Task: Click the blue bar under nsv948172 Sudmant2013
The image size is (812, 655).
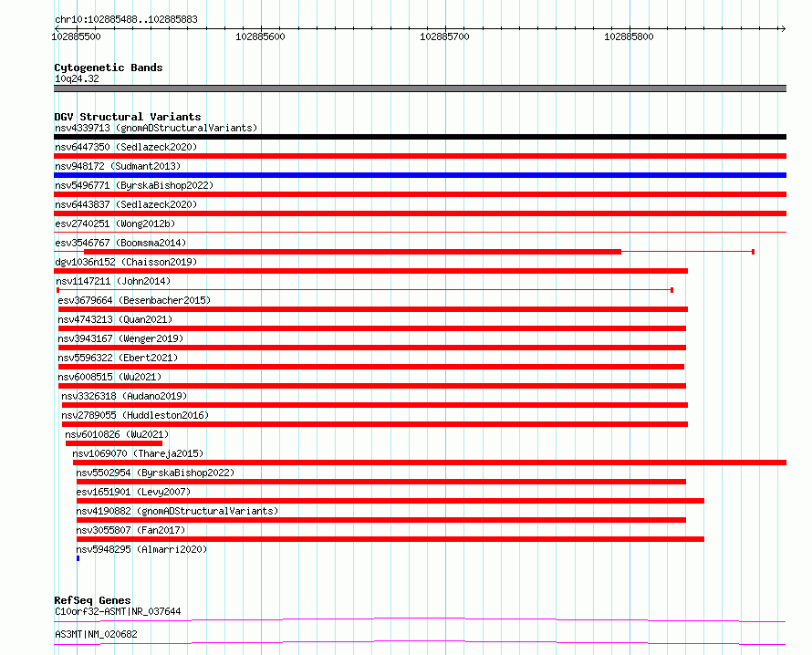Action: point(420,175)
